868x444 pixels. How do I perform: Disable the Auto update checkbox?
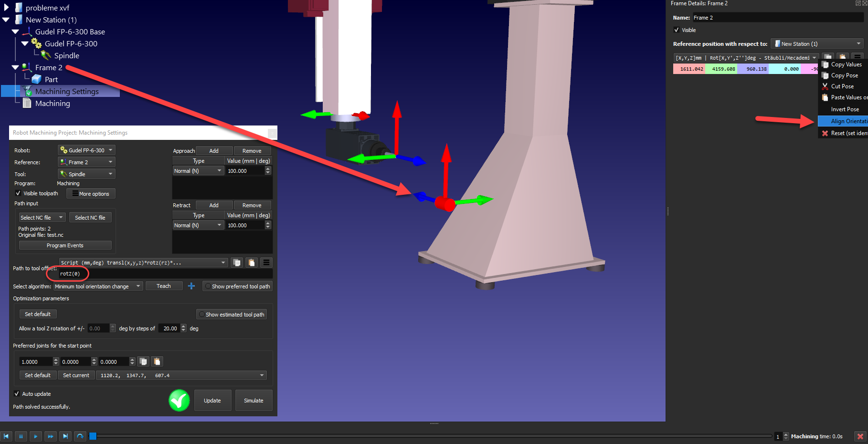pyautogui.click(x=17, y=394)
